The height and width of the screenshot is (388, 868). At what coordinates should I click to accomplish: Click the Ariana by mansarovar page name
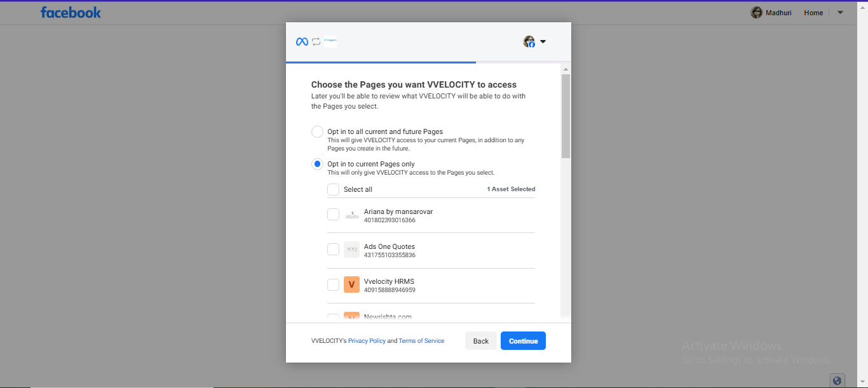pyautogui.click(x=398, y=211)
